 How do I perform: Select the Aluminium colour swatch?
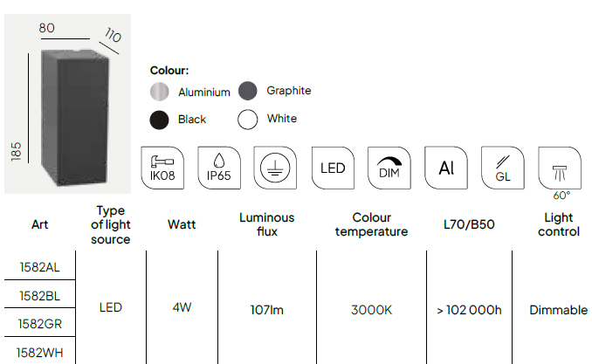pyautogui.click(x=159, y=92)
